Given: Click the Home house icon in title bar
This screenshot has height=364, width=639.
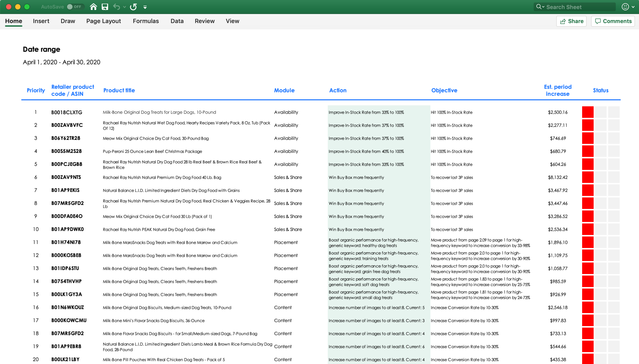Looking at the screenshot, I should [x=93, y=7].
